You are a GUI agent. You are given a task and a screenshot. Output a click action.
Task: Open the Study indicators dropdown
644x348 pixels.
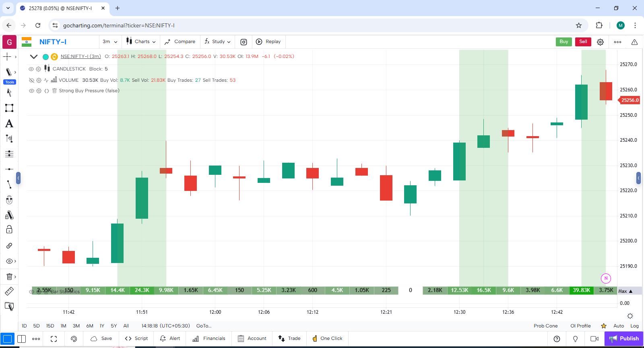point(217,41)
